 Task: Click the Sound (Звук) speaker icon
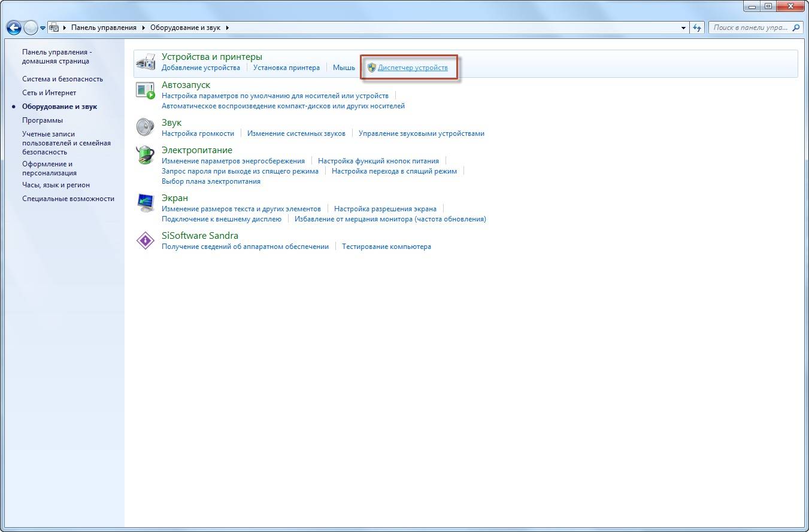(x=146, y=127)
